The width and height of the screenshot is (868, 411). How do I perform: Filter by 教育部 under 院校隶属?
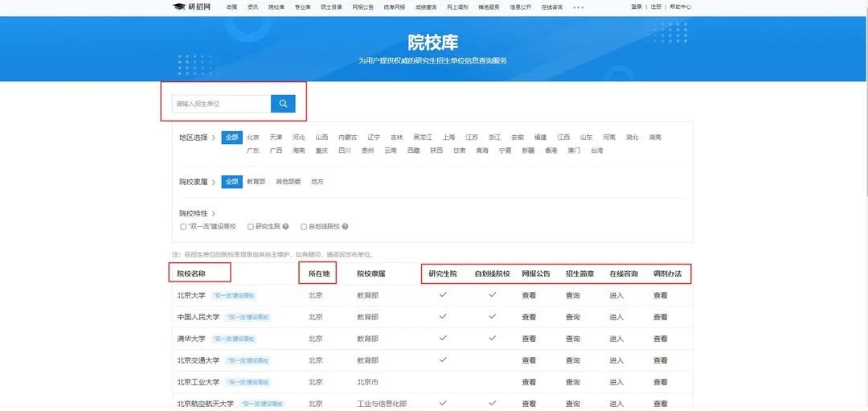pyautogui.click(x=256, y=182)
